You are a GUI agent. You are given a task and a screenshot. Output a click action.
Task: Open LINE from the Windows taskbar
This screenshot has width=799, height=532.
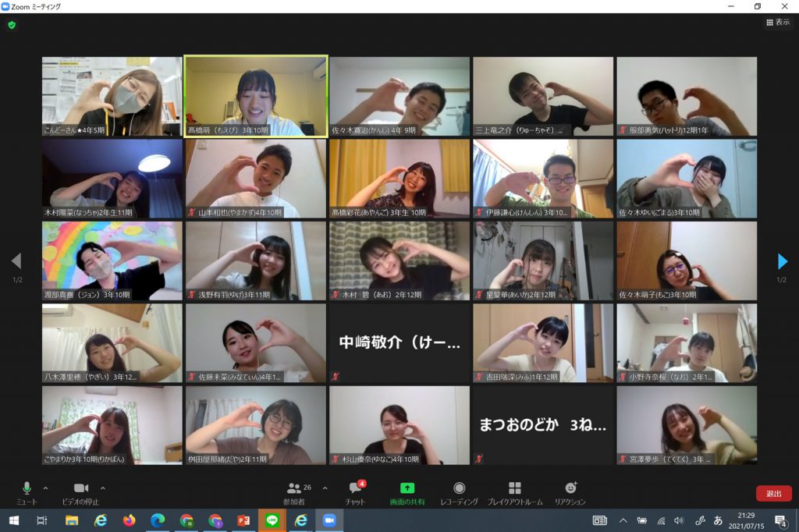click(272, 520)
